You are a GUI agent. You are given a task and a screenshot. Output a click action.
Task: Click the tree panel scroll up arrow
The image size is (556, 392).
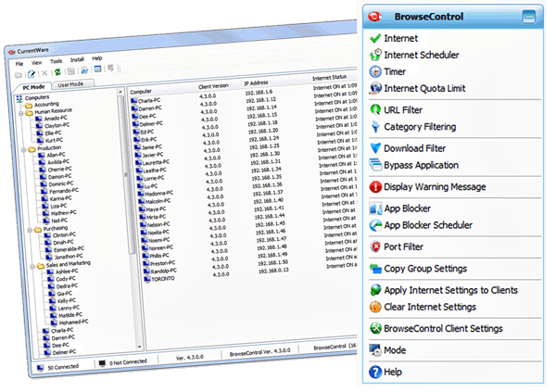tap(120, 92)
